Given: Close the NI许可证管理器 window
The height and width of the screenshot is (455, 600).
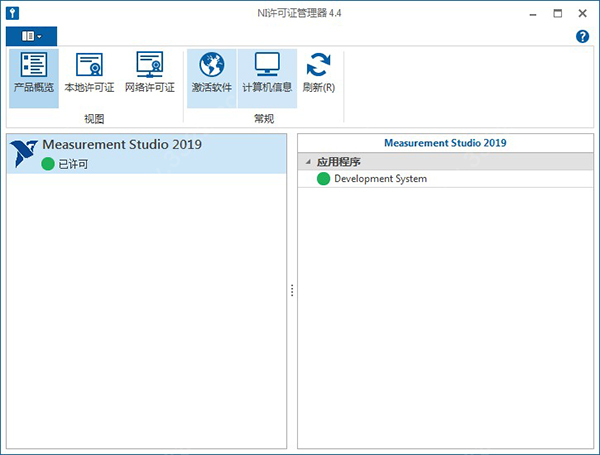Looking at the screenshot, I should pos(582,14).
